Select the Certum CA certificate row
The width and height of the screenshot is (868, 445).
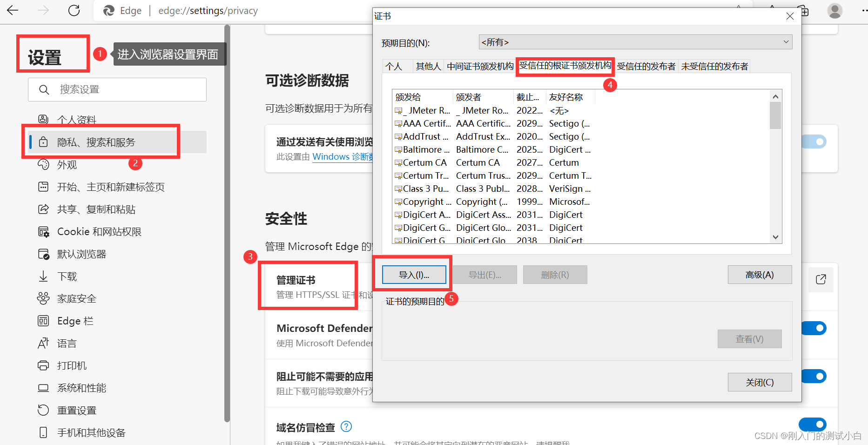[x=493, y=162]
